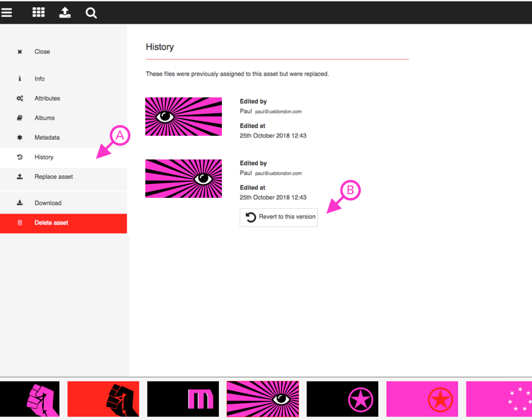The height and width of the screenshot is (420, 532).
Task: Select the pink star circle on black thumbnail
Action: (342, 399)
